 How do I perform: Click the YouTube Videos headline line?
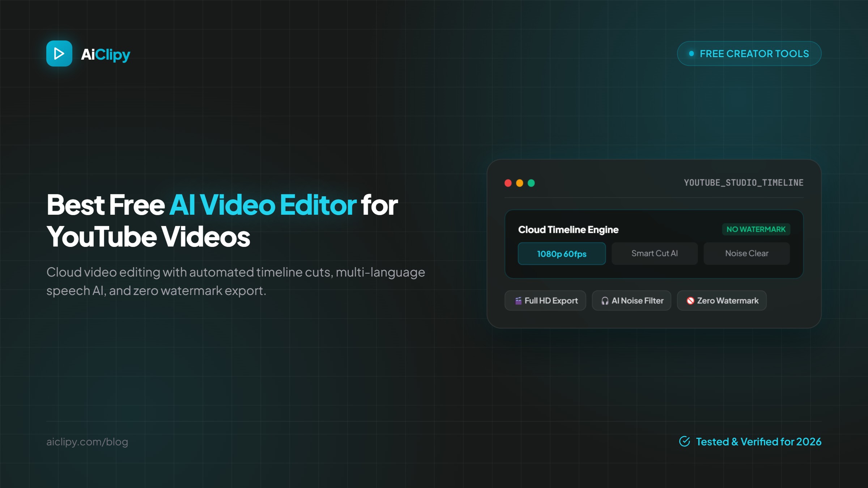tap(148, 237)
